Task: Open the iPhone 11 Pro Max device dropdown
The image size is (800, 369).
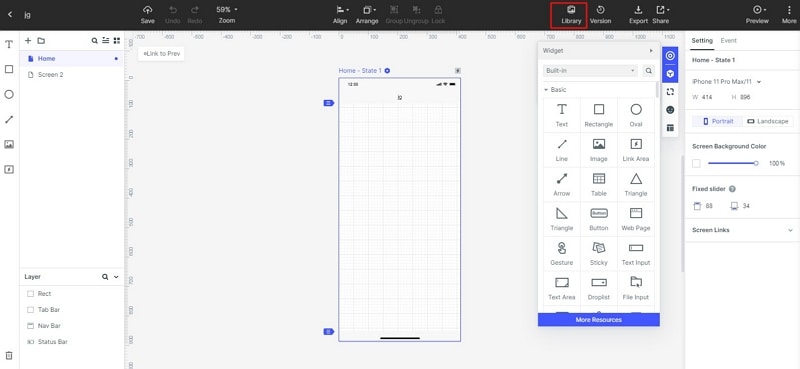Action: click(727, 82)
